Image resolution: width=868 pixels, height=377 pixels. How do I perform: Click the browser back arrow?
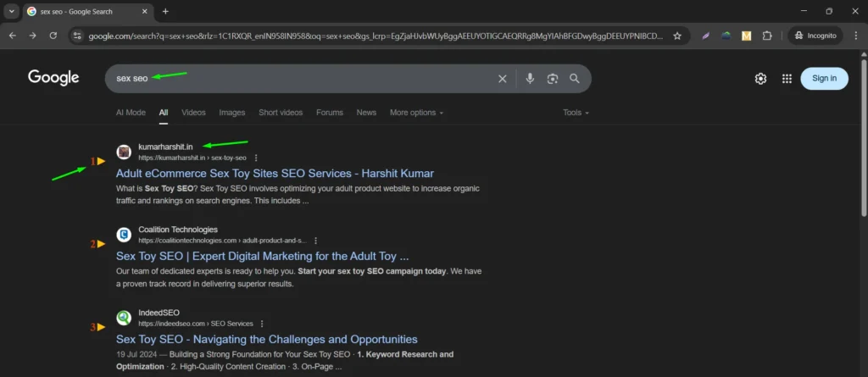(12, 36)
